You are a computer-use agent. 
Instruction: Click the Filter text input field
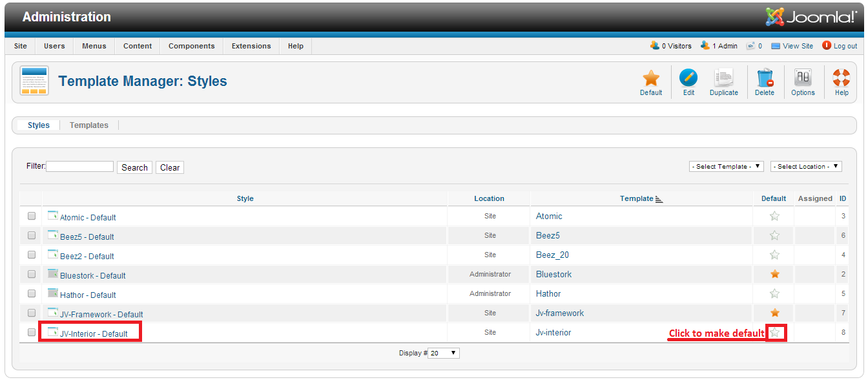point(80,167)
